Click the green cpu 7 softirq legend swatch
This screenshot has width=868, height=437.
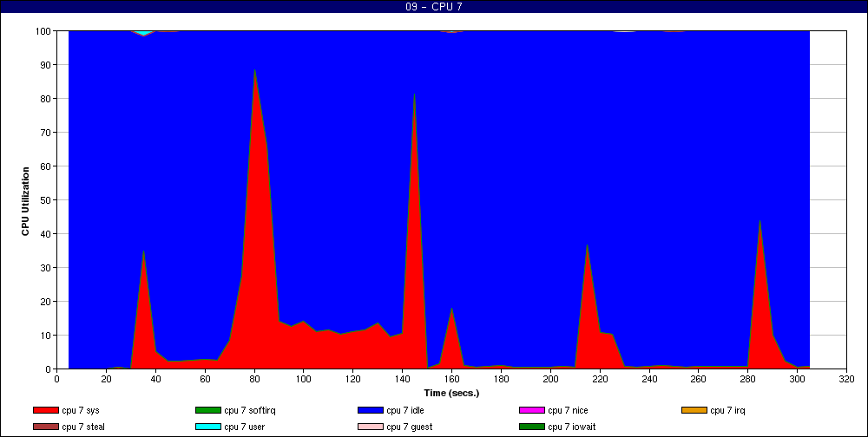[207, 410]
